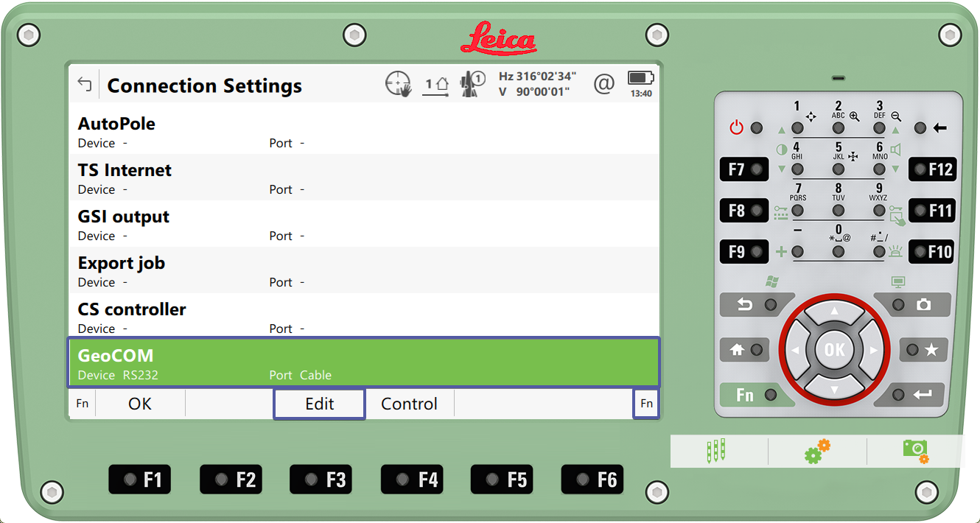Viewport: 980px width, 523px height.
Task: Hit the camera key
Action: coord(912,304)
